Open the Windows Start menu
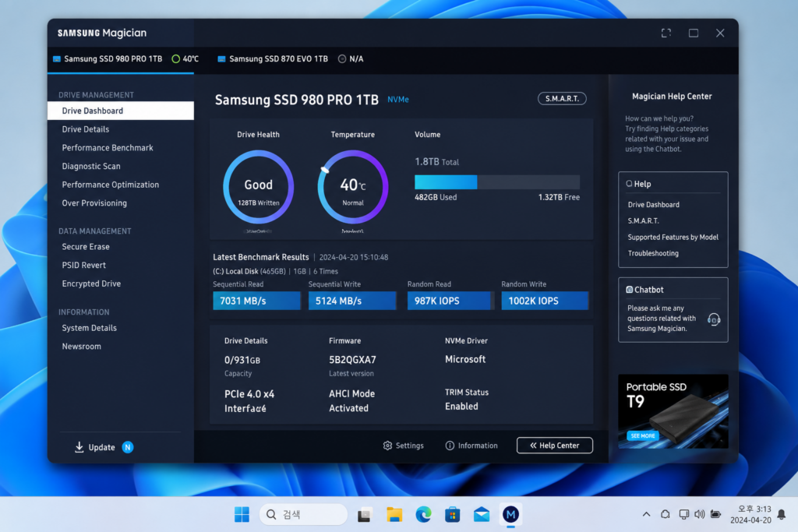Screen dimensions: 798x532 [x=242, y=515]
